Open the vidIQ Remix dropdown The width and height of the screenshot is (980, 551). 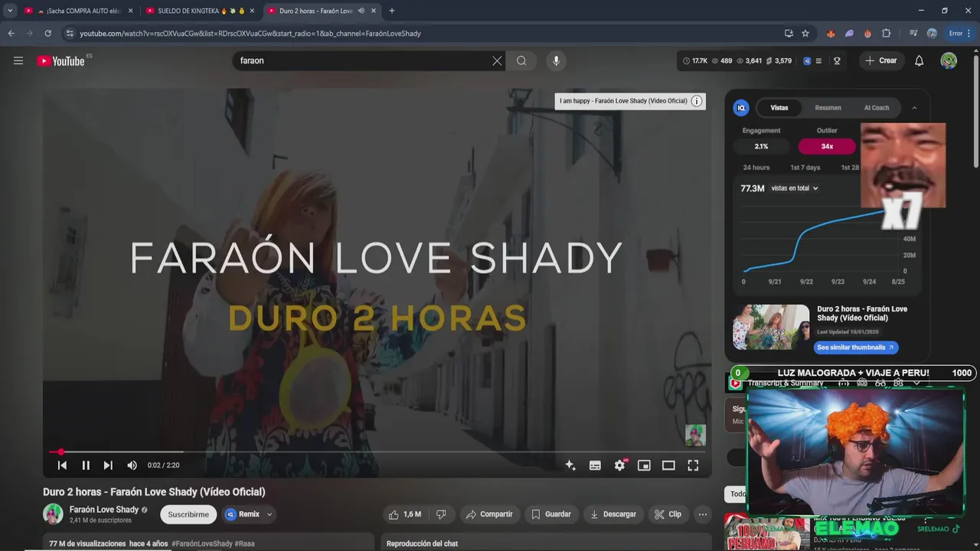point(249,514)
